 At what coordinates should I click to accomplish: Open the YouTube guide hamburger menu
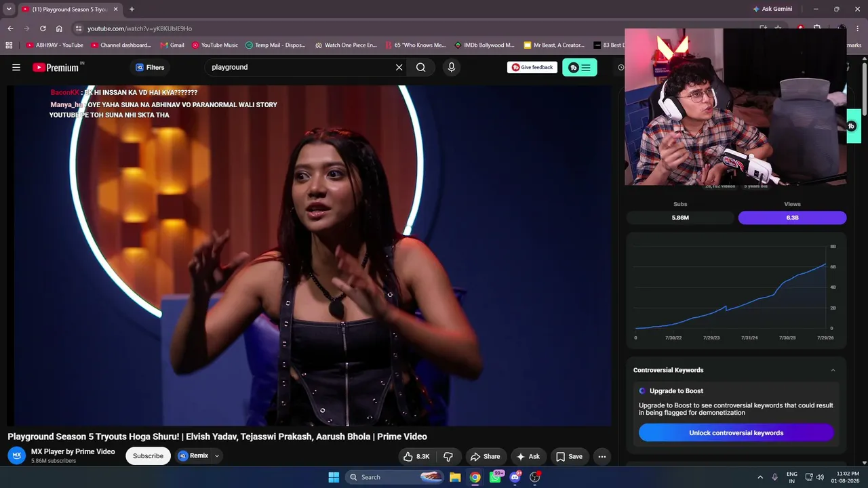pos(16,67)
